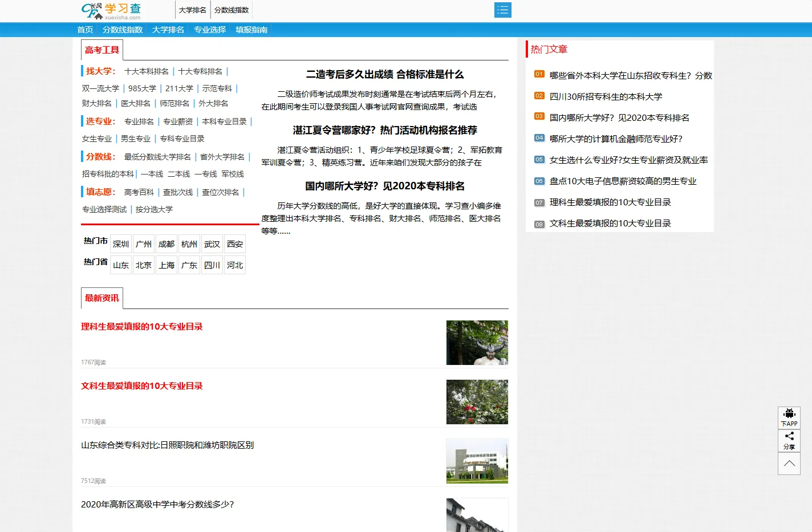Open the blue list menu icon

pos(502,10)
